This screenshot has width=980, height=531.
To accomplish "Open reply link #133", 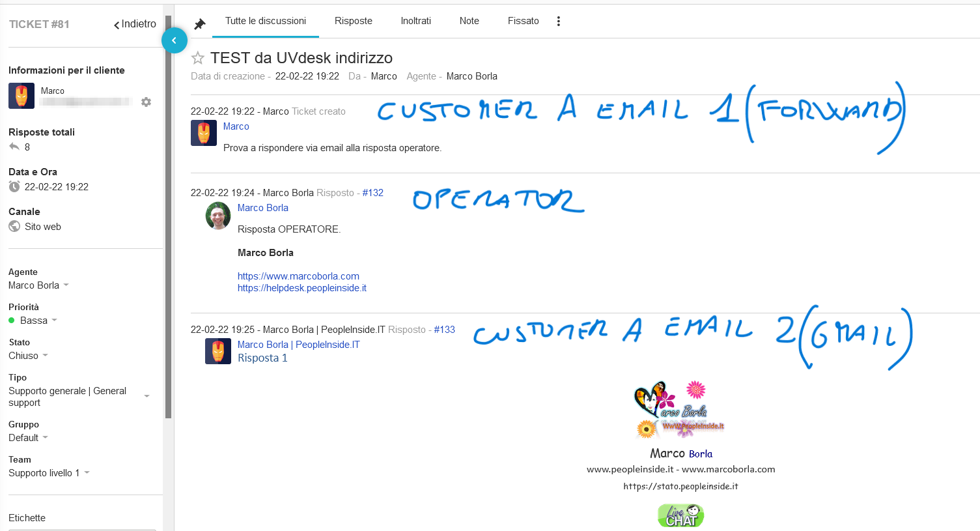I will (x=444, y=330).
